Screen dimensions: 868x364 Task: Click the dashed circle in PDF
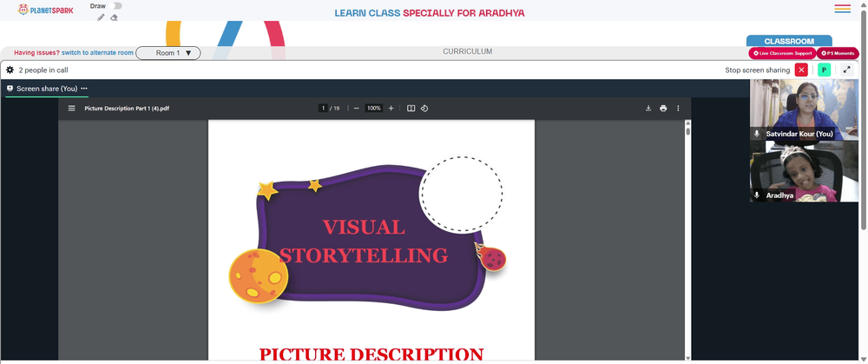point(461,195)
